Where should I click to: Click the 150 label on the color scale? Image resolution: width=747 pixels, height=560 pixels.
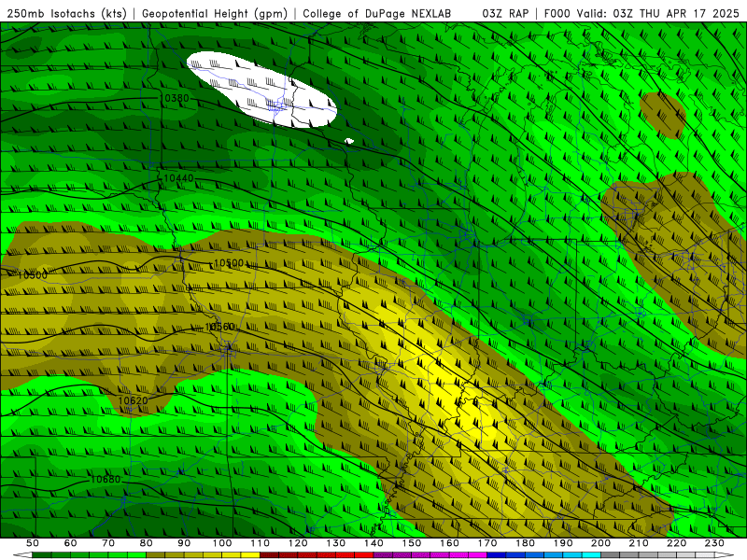point(412,543)
